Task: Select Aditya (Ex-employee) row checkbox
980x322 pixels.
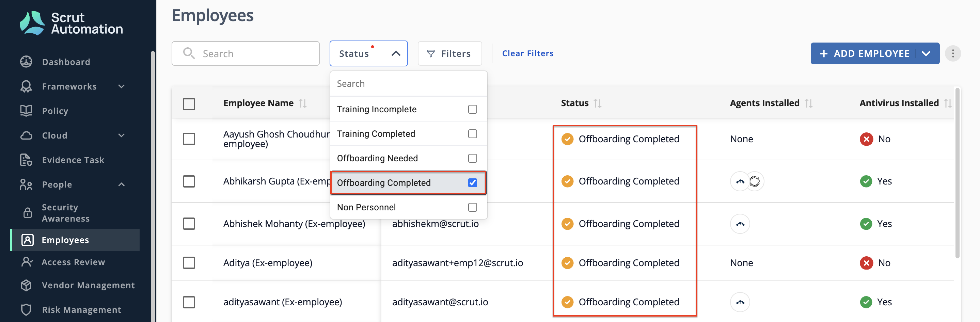Action: (189, 263)
